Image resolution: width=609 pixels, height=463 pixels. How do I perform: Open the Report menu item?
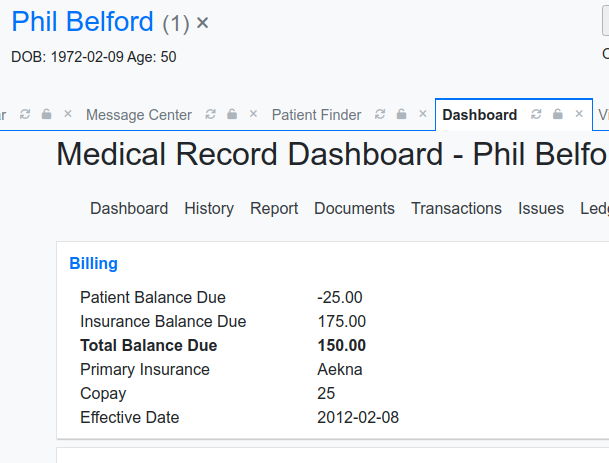274,209
